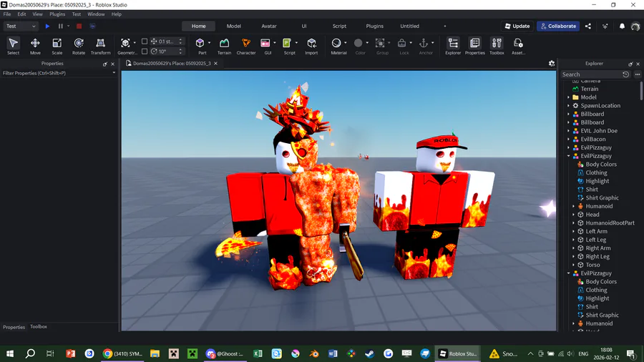Open the Part type dropdown arrow
The width and height of the screenshot is (644, 362).
[209, 43]
